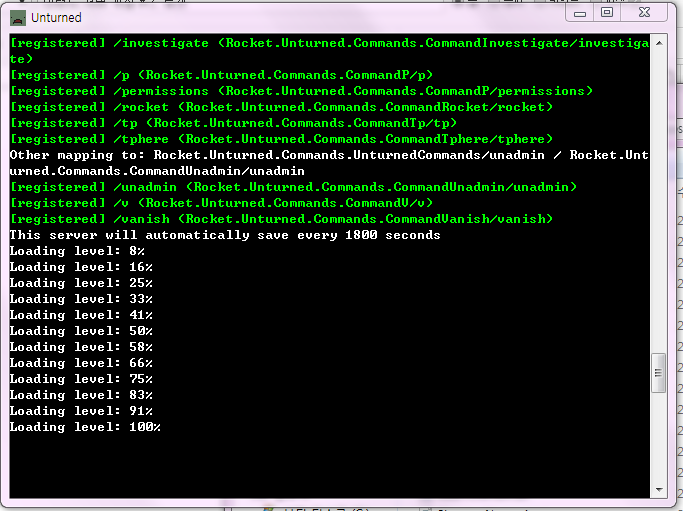
Task: Maximize the Unturned console window
Action: (607, 13)
